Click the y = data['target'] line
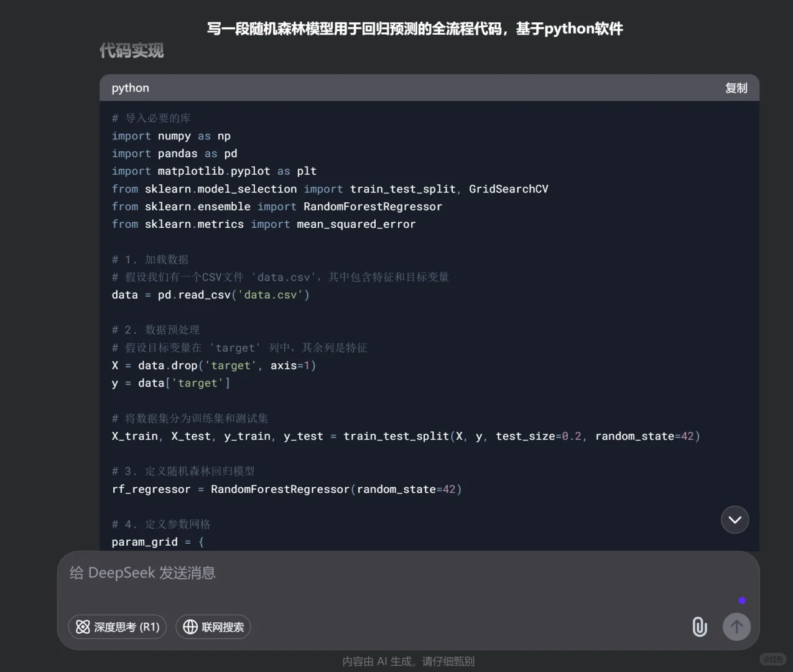This screenshot has height=672, width=793. (171, 383)
